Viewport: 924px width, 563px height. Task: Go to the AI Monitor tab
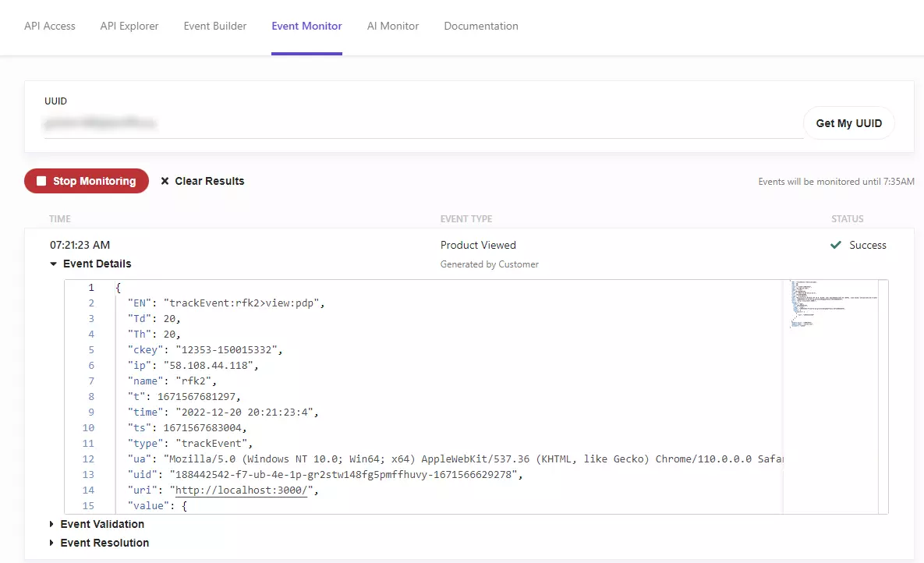392,26
